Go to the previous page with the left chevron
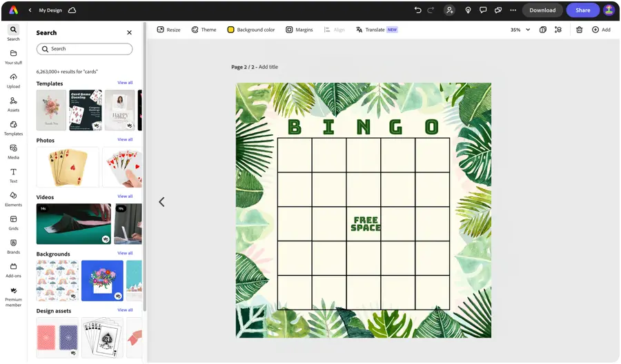The height and width of the screenshot is (364, 621). tap(161, 202)
